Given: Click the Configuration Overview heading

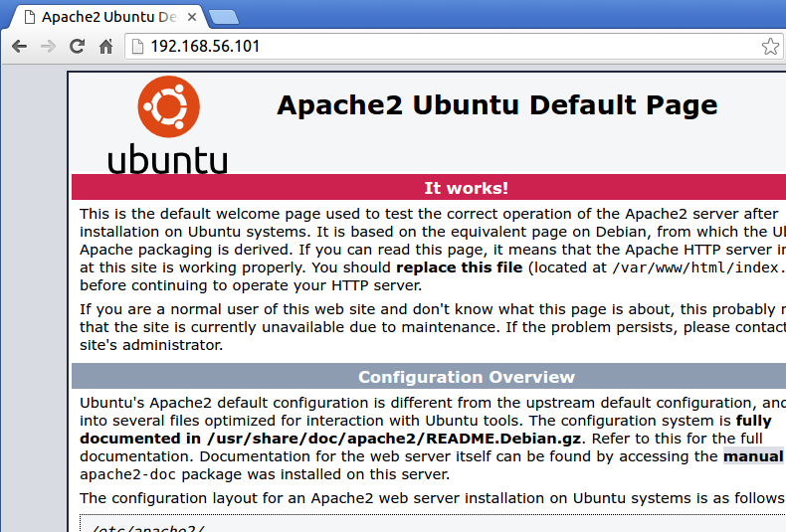Looking at the screenshot, I should (467, 377).
